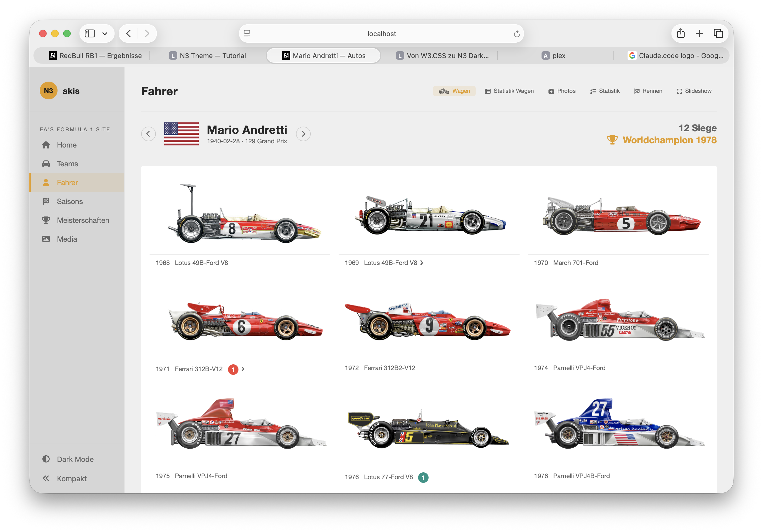Go back with Safari back arrow
Image resolution: width=763 pixels, height=532 pixels.
(129, 33)
